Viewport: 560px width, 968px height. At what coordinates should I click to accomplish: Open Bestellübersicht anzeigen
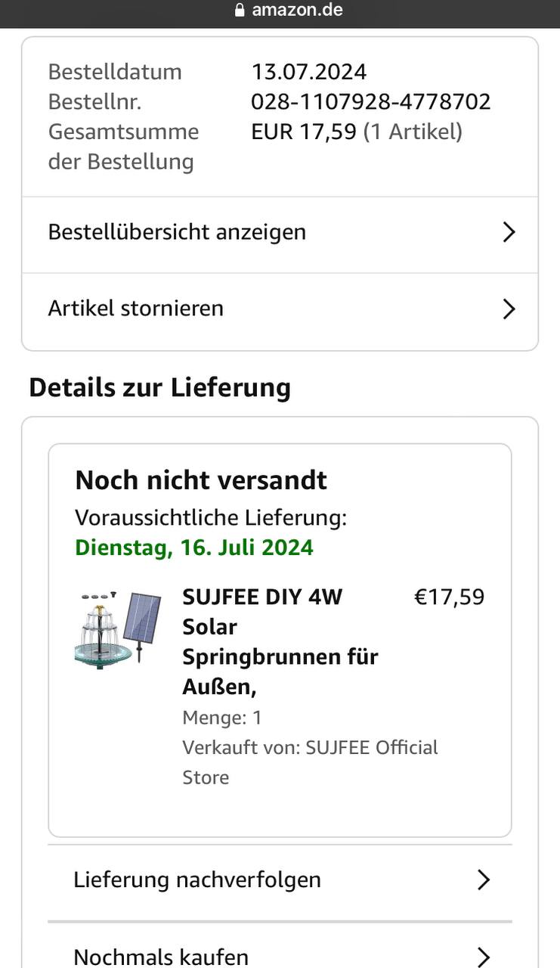(177, 232)
